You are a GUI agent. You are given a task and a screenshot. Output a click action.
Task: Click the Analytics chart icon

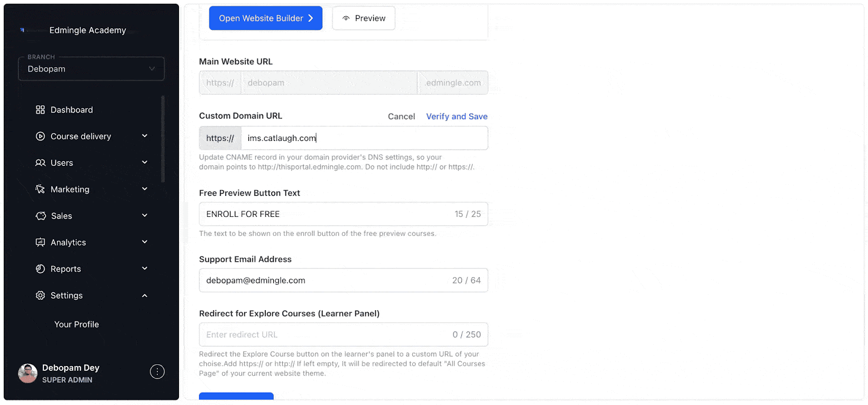click(x=40, y=242)
